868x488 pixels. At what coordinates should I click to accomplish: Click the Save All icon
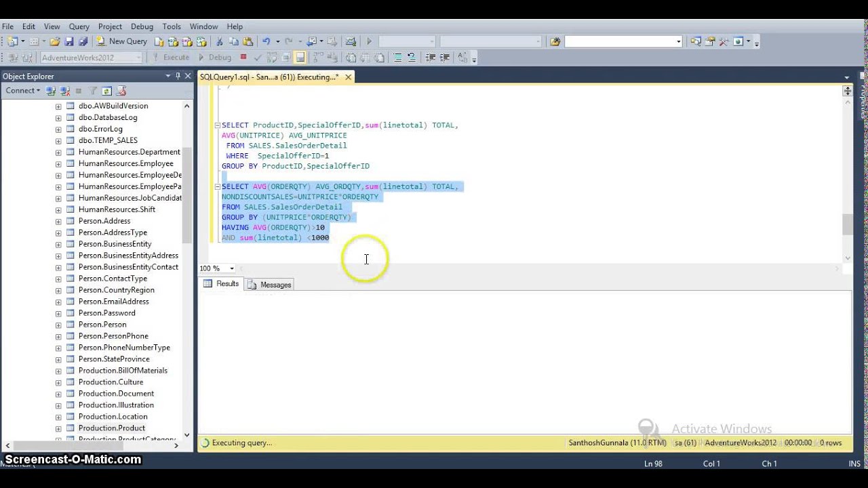(83, 41)
